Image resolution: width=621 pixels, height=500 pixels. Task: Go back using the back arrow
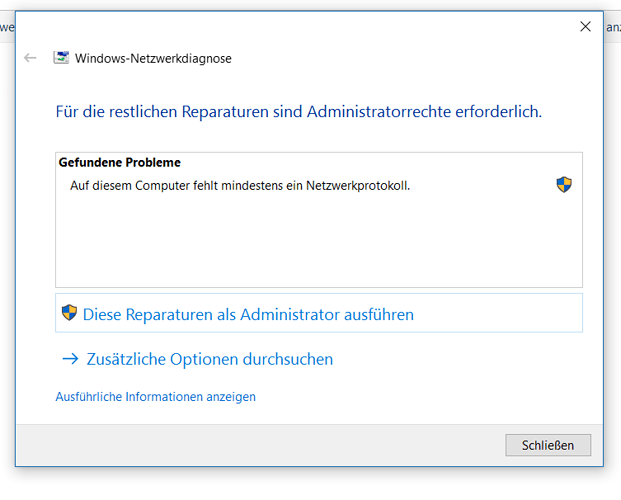30,58
